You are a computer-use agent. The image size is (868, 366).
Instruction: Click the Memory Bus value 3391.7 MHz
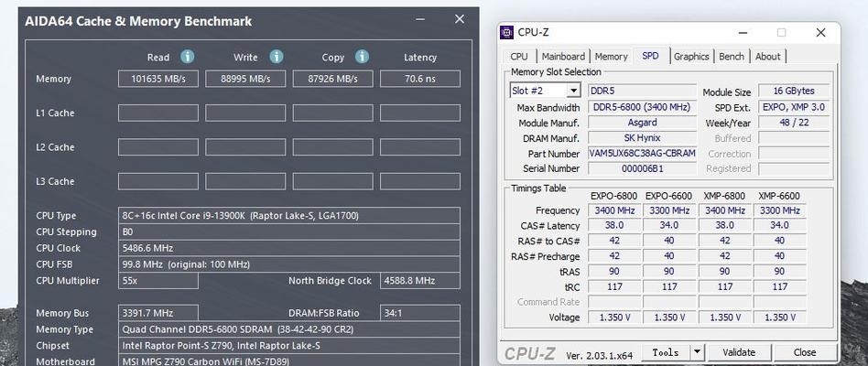tap(158, 313)
